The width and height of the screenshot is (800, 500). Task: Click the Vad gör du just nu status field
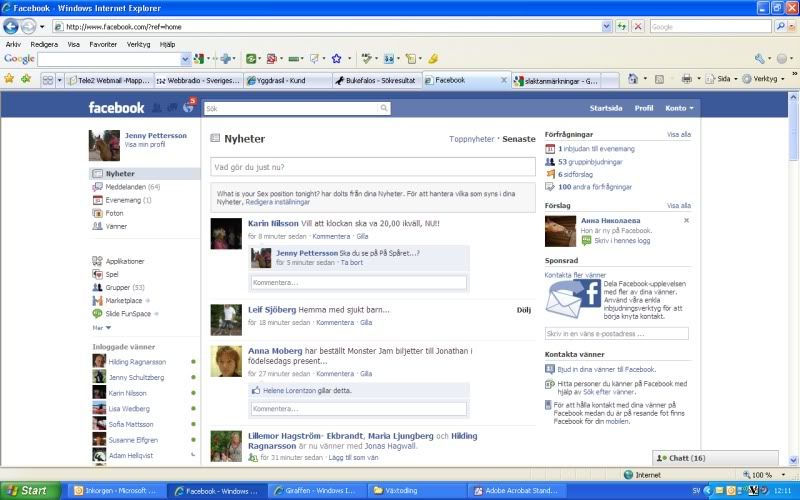point(373,167)
